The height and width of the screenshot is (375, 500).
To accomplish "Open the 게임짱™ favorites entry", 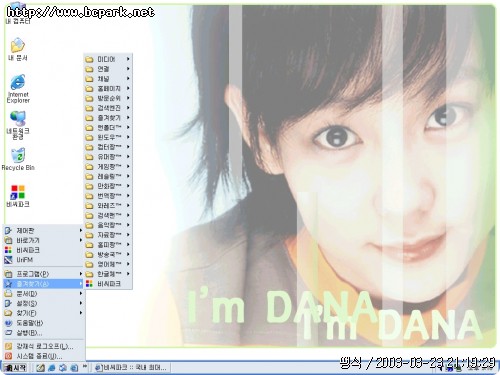I will pos(108,166).
